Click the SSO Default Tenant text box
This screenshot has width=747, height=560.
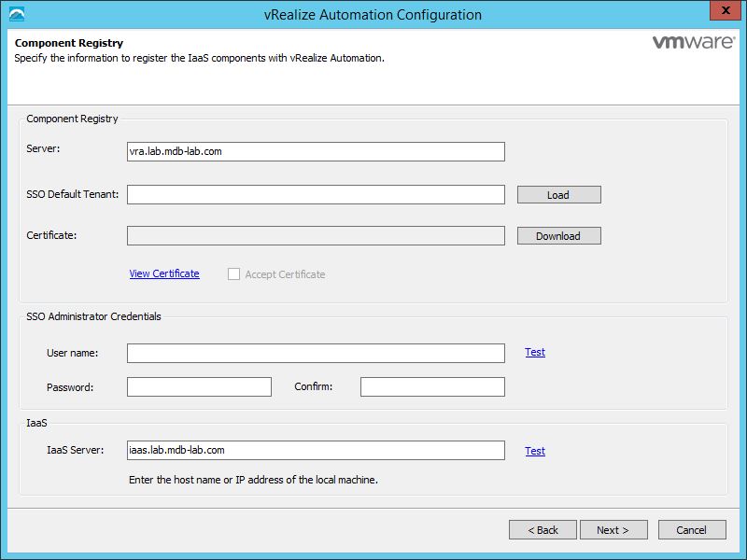316,194
